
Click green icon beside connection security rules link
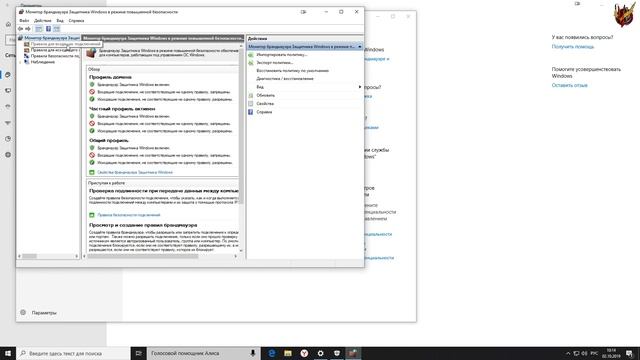[x=92, y=215]
